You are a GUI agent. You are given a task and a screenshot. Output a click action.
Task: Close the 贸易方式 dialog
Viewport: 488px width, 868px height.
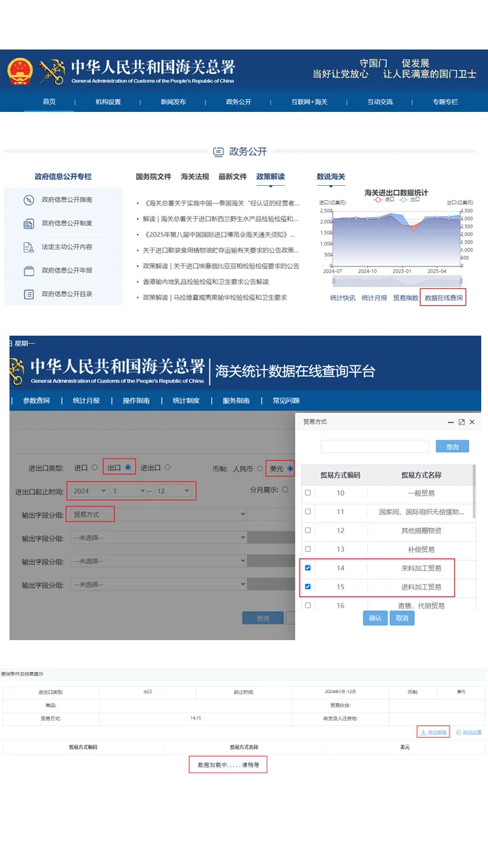472,422
